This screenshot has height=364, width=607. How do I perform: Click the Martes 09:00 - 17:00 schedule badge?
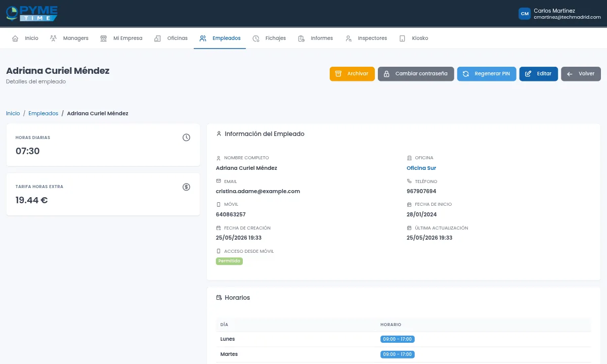[x=398, y=354]
